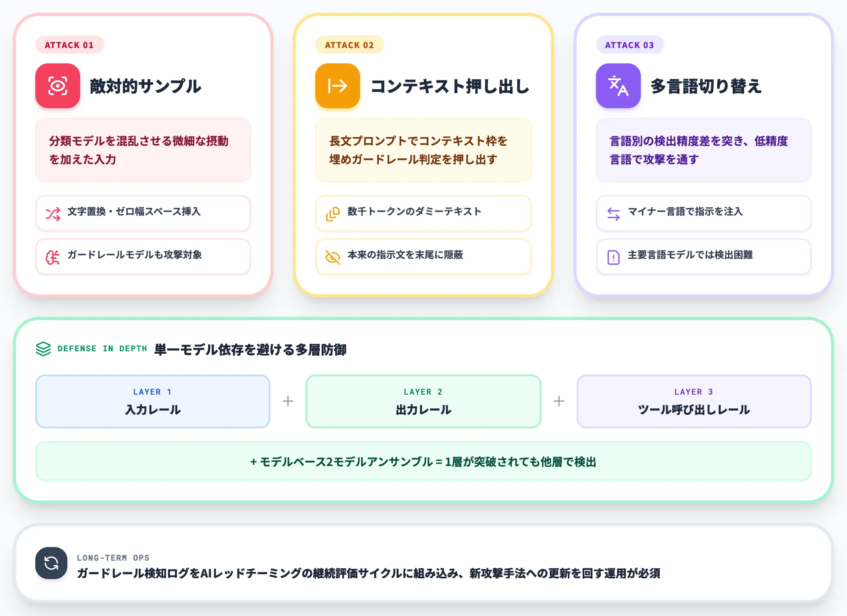
Task: Click the モデルベース2モデルアンサンブル summary bar
Action: coord(423,462)
